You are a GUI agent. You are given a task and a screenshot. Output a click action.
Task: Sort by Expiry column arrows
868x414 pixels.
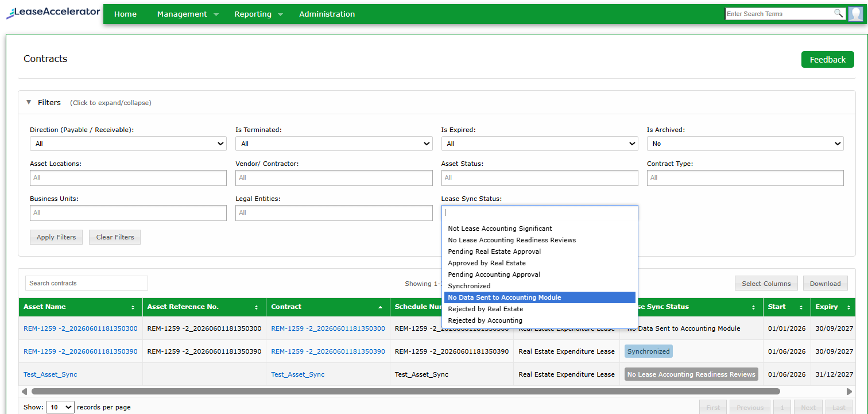[x=848, y=308]
